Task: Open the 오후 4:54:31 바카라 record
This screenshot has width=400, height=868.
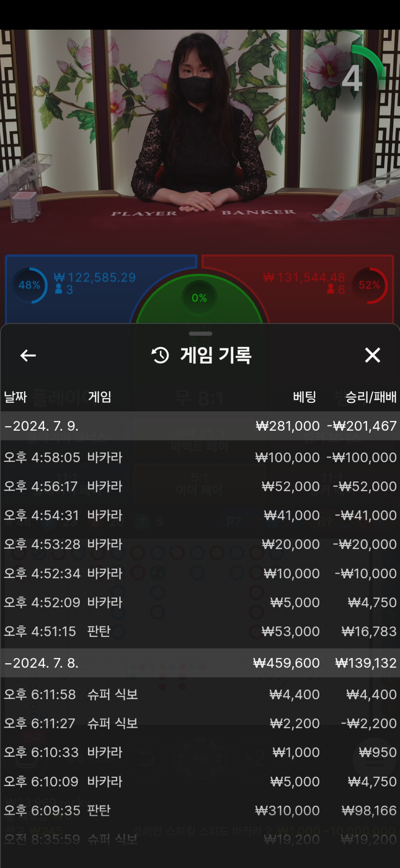Action: coord(200,516)
